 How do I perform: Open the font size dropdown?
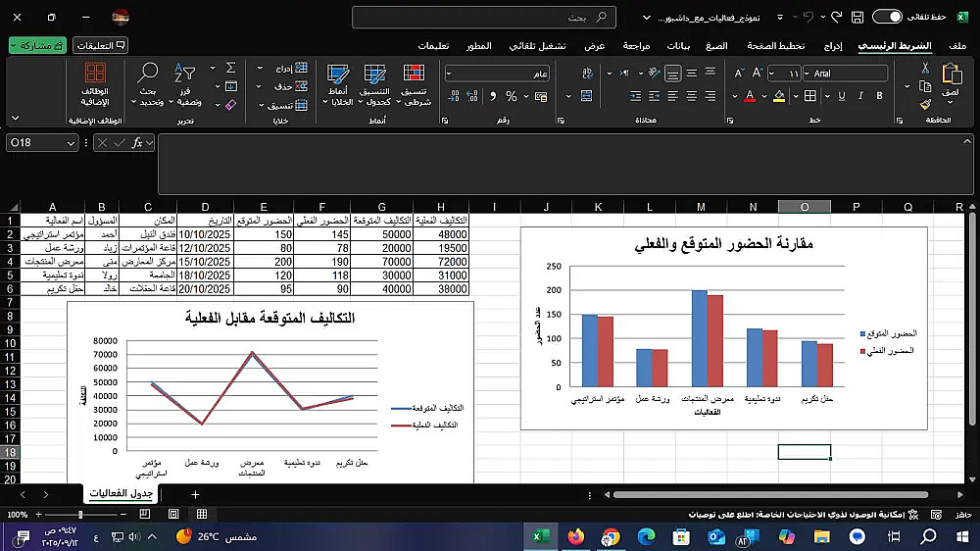tap(772, 74)
